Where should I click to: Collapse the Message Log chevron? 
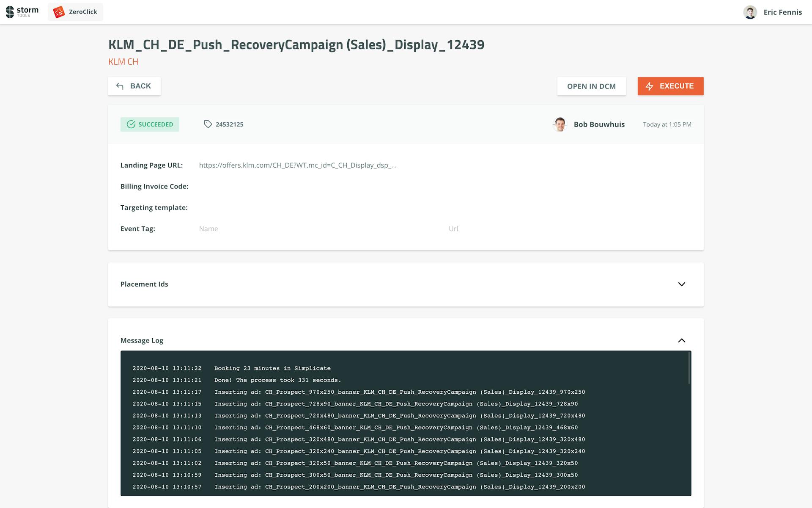point(681,340)
